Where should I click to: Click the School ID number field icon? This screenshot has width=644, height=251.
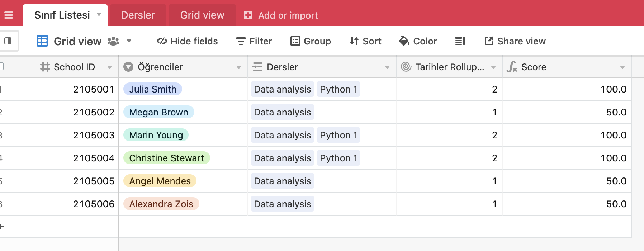point(45,67)
